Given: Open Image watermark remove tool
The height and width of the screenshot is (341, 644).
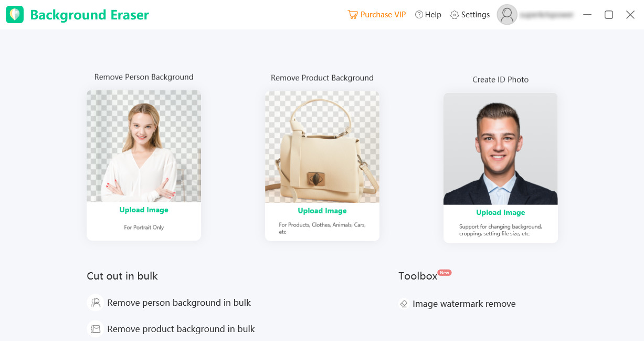Looking at the screenshot, I should tap(464, 304).
